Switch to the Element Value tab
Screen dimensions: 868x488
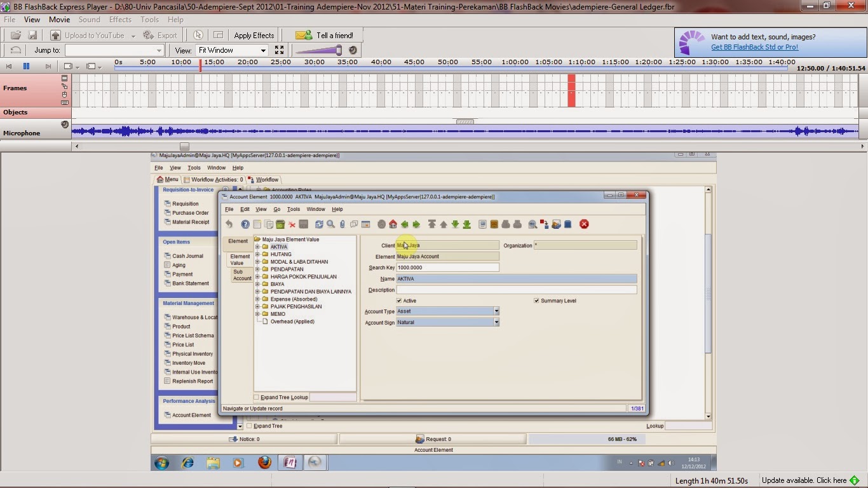tap(240, 260)
